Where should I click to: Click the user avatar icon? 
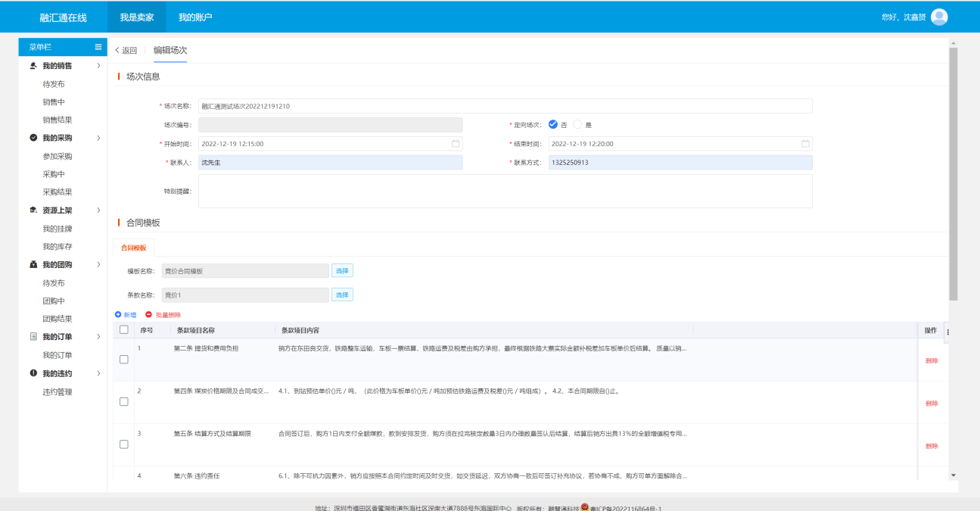938,17
